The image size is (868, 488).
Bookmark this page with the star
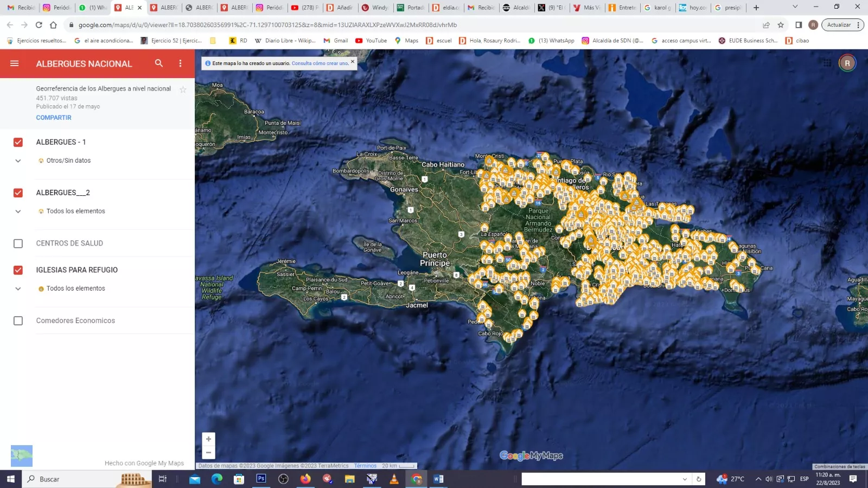[x=781, y=25]
